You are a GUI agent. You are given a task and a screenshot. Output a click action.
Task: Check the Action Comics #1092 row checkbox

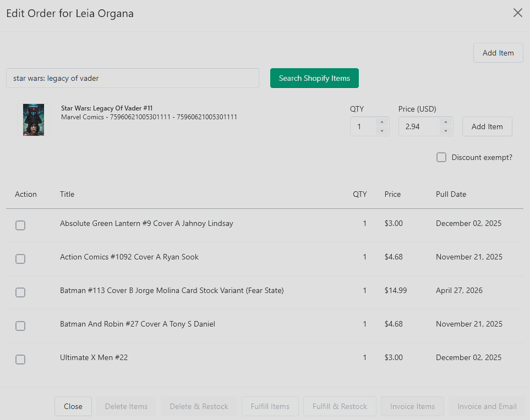point(20,259)
